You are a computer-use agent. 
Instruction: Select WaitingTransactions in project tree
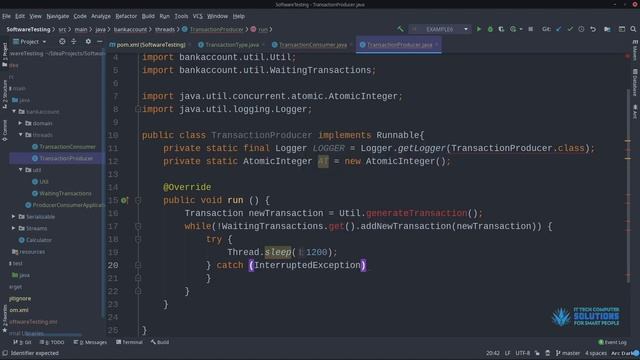[x=65, y=193]
